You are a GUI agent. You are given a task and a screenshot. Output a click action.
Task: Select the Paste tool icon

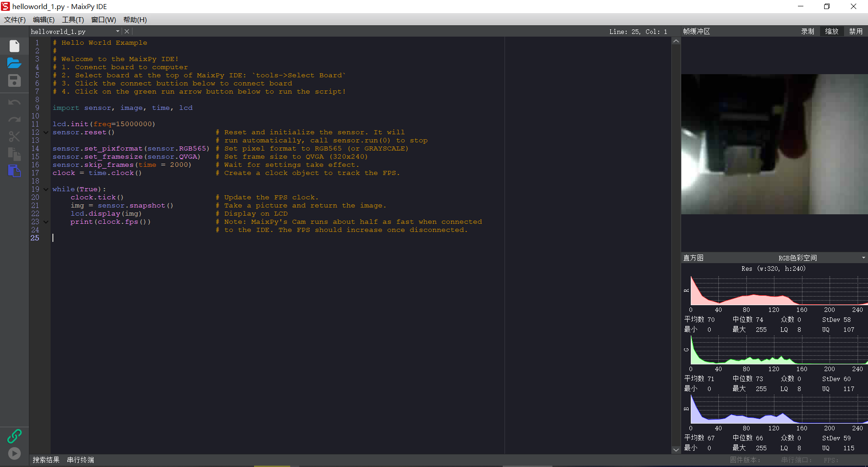(14, 171)
